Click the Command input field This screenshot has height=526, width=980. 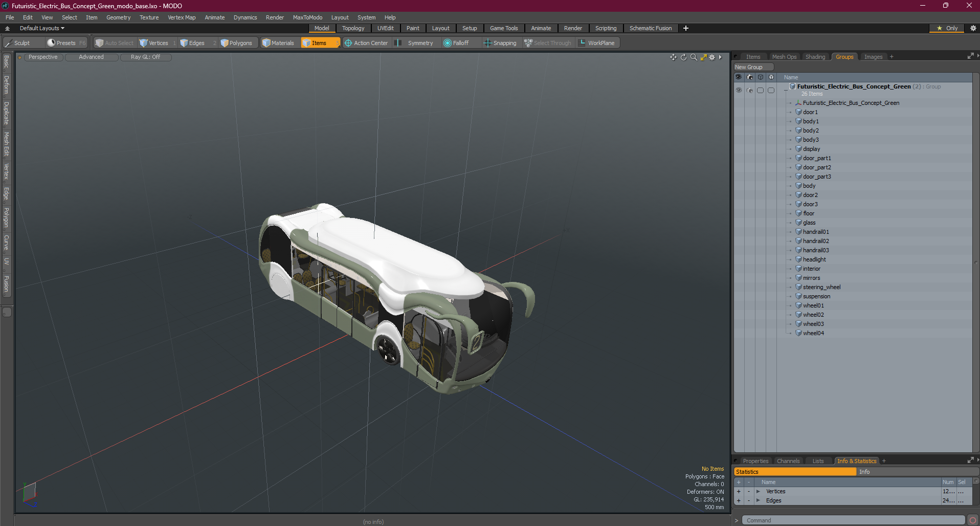[853, 520]
